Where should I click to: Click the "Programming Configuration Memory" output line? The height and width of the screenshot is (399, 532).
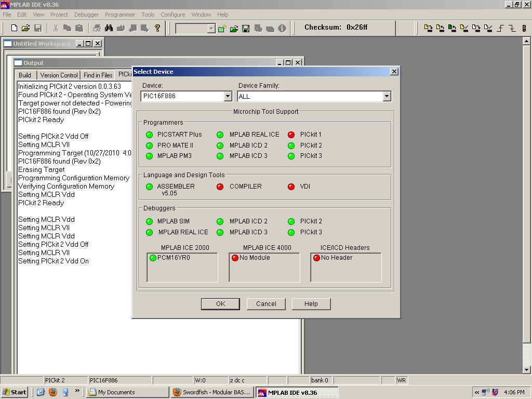(74, 178)
